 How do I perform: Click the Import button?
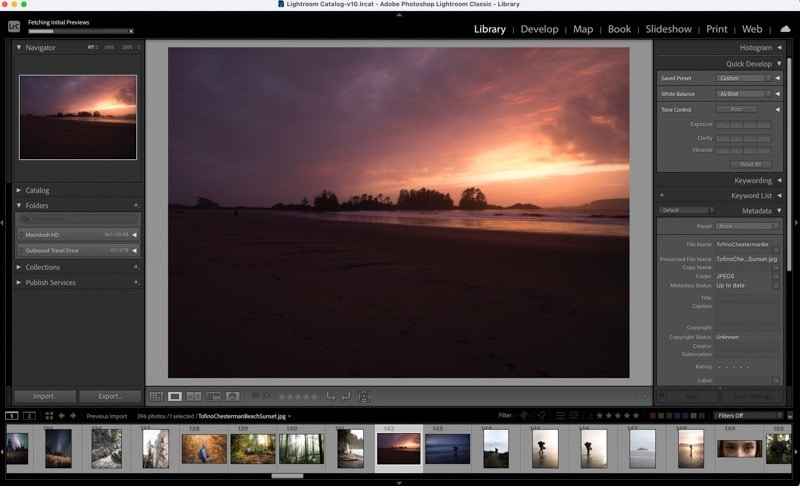45,396
